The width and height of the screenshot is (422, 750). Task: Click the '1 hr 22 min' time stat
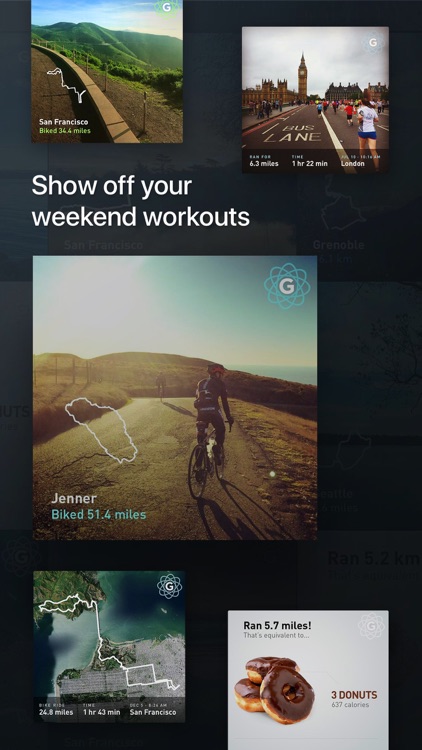point(310,164)
